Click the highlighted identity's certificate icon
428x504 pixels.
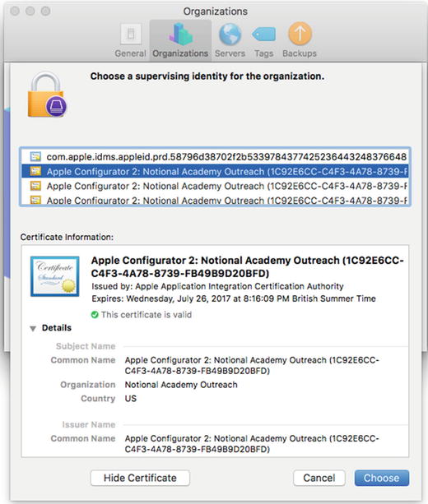click(35, 171)
